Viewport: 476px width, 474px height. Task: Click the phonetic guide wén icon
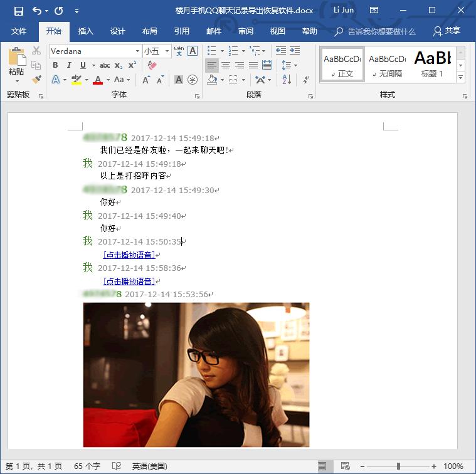[x=179, y=51]
